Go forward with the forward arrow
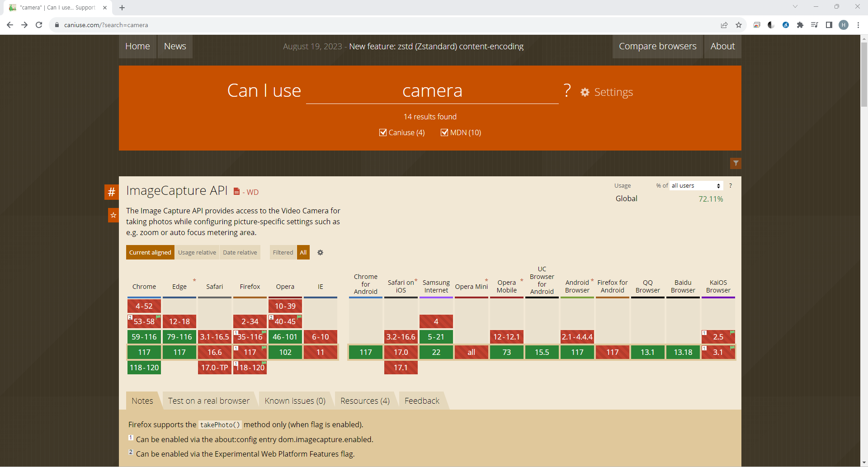 pos(24,25)
